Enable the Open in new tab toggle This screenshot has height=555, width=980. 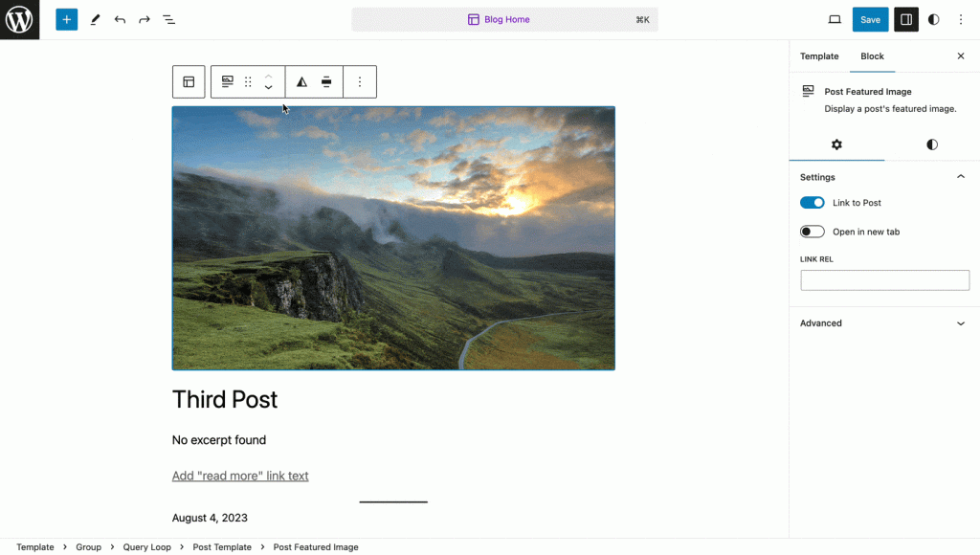(813, 232)
